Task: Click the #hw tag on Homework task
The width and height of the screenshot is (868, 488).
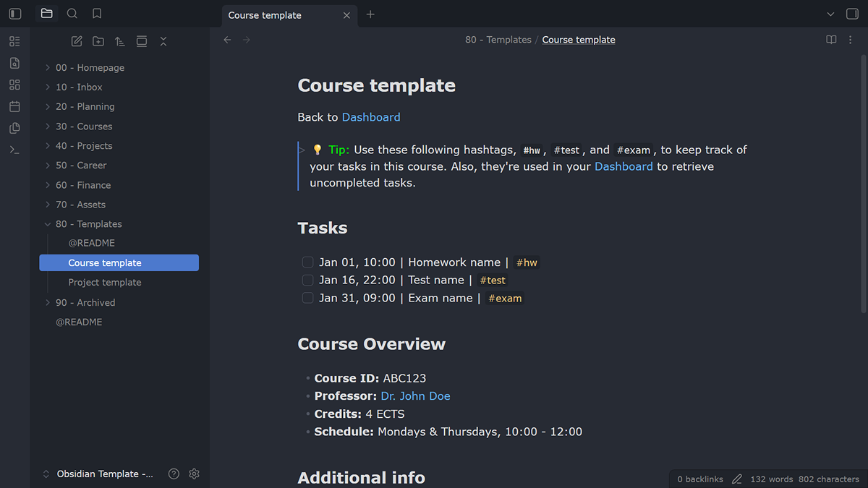Action: [527, 262]
